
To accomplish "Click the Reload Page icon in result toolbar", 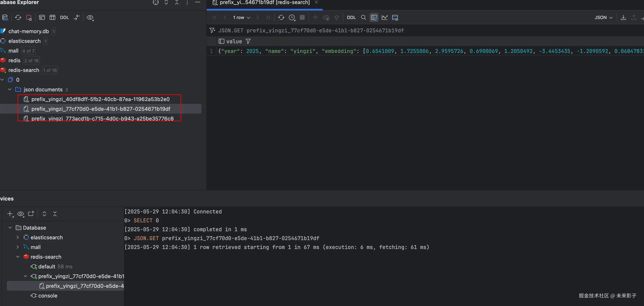I will coord(281,18).
